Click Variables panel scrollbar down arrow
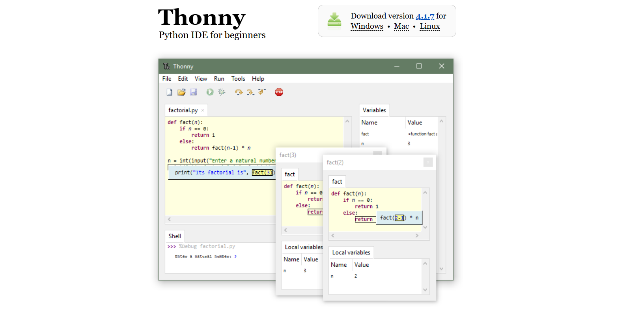The image size is (644, 336). pos(441,269)
